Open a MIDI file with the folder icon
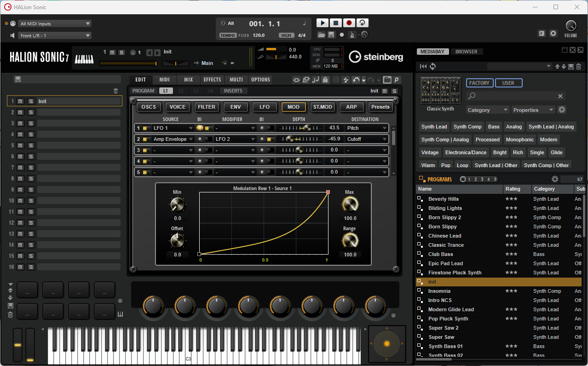 (321, 35)
